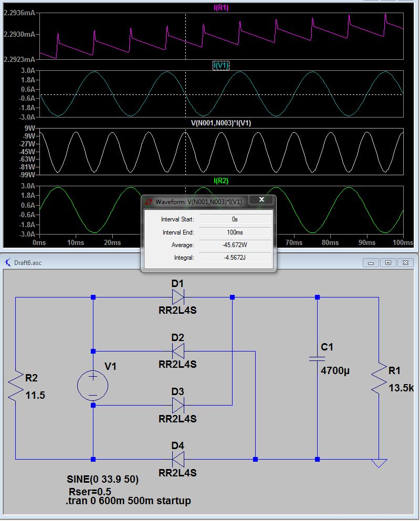Click the D3 reference designator label
Viewport: 420px width, 521px height.
pos(177,392)
